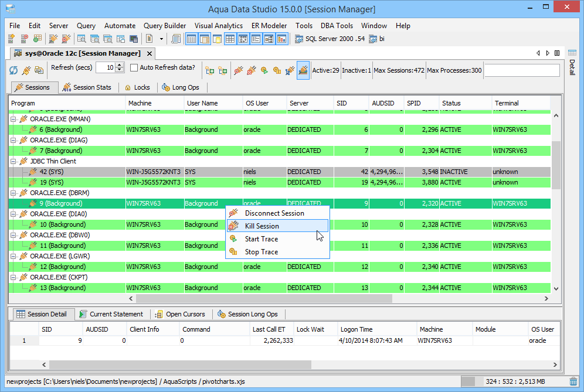The height and width of the screenshot is (392, 584).
Task: Increase the Refresh seconds spinner up arrow
Action: (x=120, y=65)
